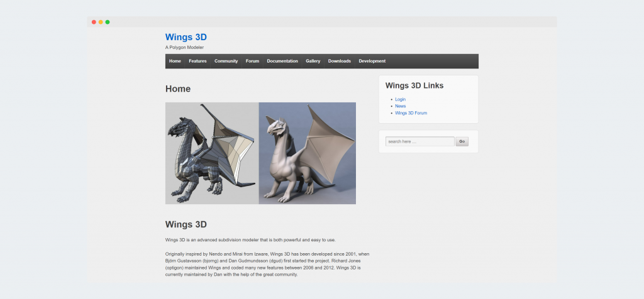Click the paragraph starting 'Originally inspired by Nendo'
Viewport: 644px width, 299px height.
pyautogui.click(x=267, y=264)
